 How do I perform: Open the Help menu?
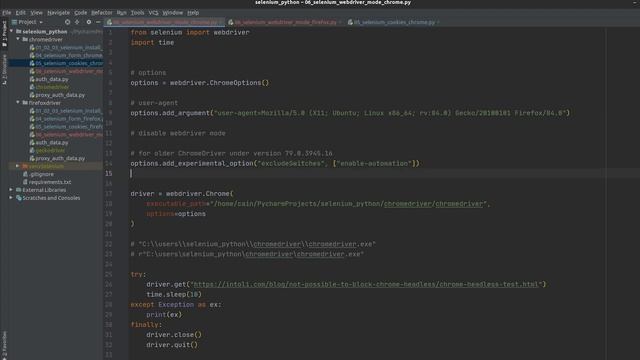(x=193, y=13)
